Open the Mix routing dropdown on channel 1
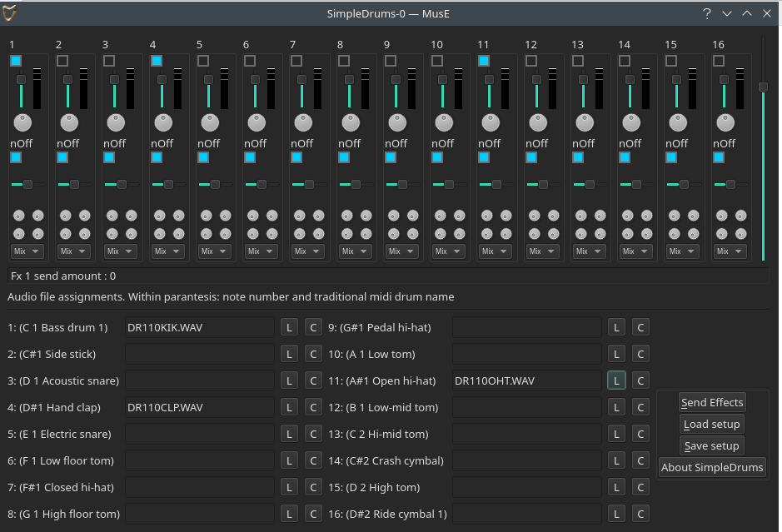Viewport: 782px width, 532px height. 26,251
